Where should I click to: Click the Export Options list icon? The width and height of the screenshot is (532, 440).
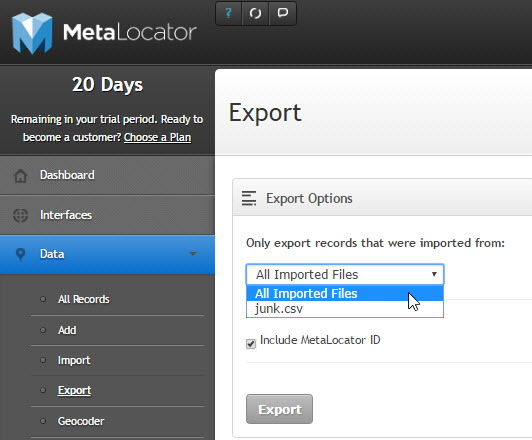pos(249,198)
